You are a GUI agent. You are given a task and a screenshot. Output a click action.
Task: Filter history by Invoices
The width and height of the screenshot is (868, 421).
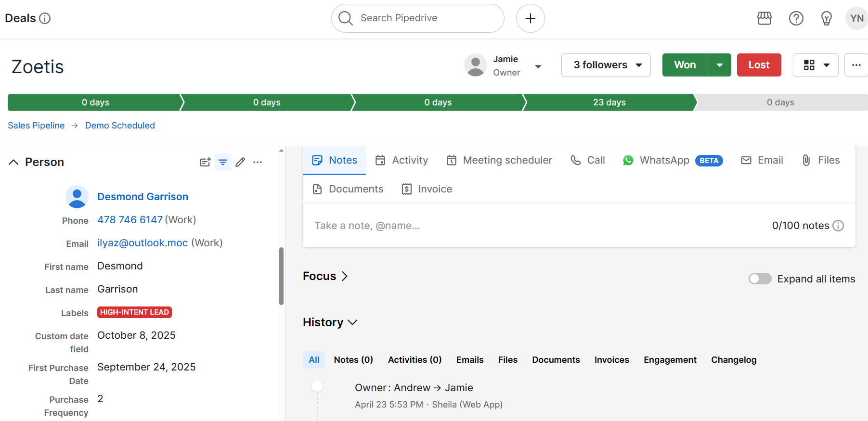pyautogui.click(x=611, y=360)
